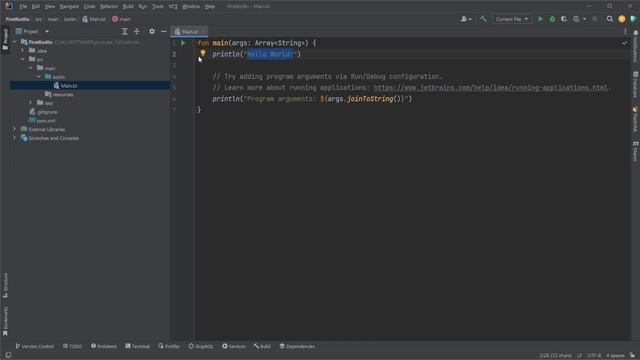640x360 pixels.
Task: Collapse the main folder in tree
Action: tap(31, 68)
